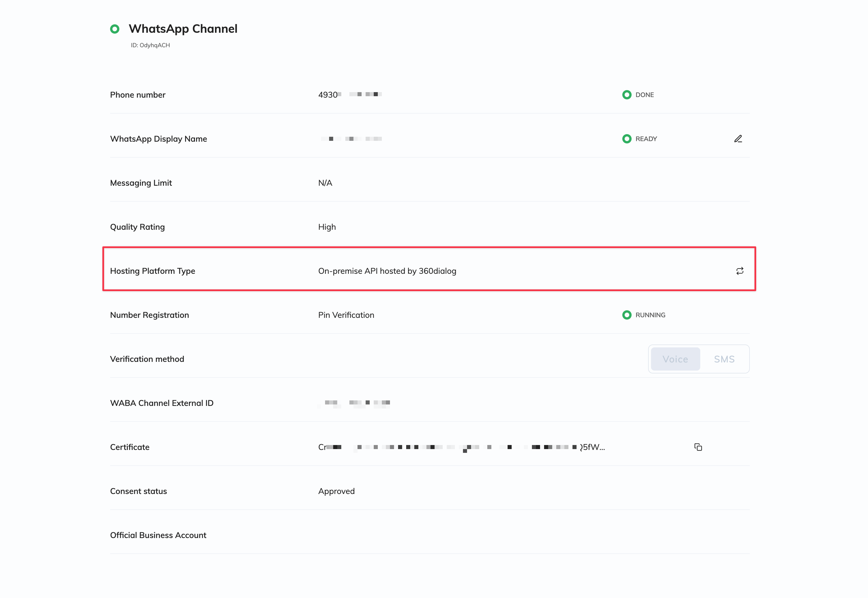Click the On-premise API hosted by 360dialog text
This screenshot has height=598, width=868.
(387, 271)
